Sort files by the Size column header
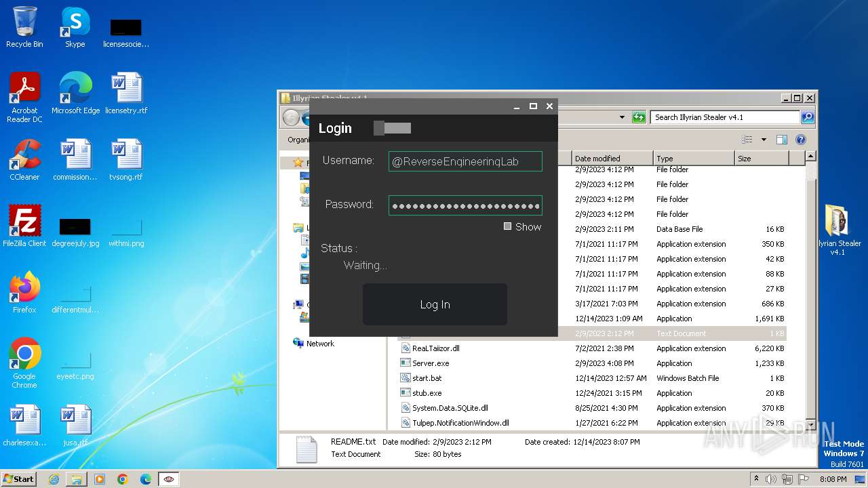The height and width of the screenshot is (488, 868). (762, 158)
